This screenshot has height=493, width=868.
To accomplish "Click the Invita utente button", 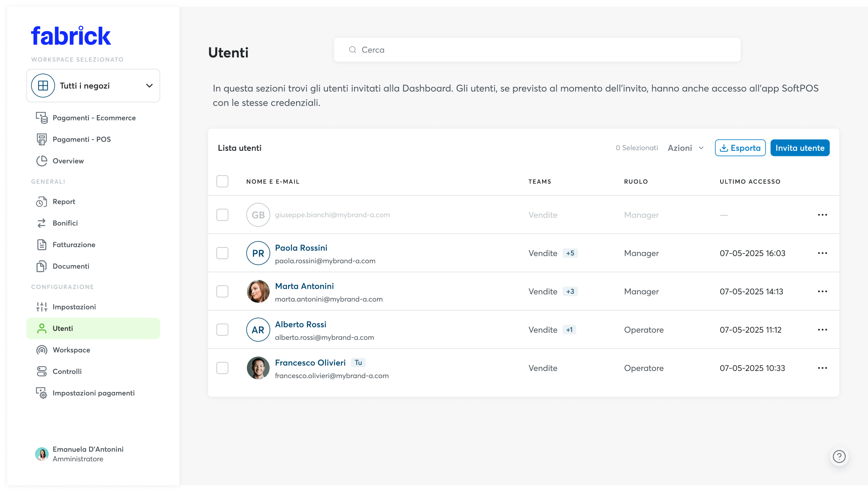I will pyautogui.click(x=800, y=148).
